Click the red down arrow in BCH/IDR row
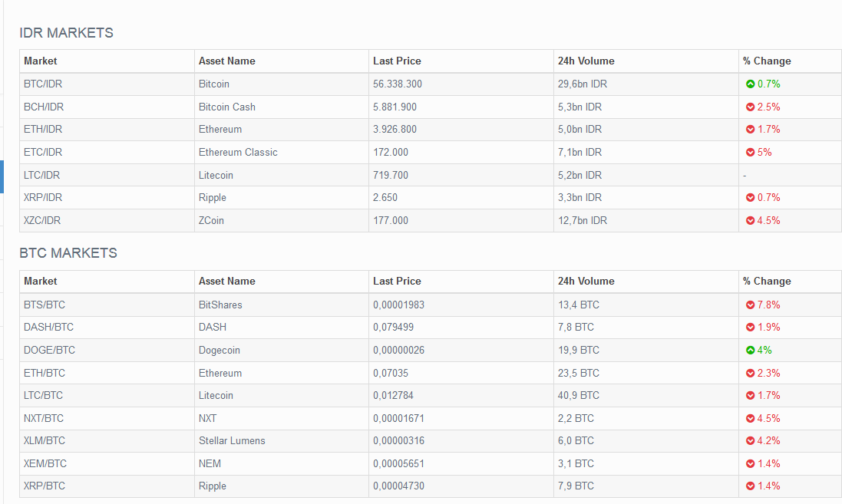The image size is (842, 504). point(750,107)
